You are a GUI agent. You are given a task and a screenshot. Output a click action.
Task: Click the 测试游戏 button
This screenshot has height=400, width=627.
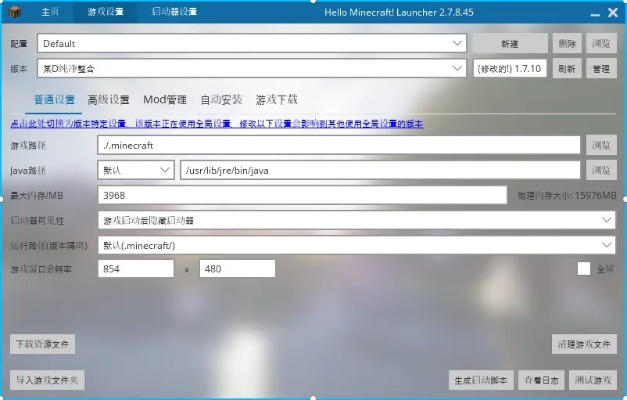(x=590, y=380)
